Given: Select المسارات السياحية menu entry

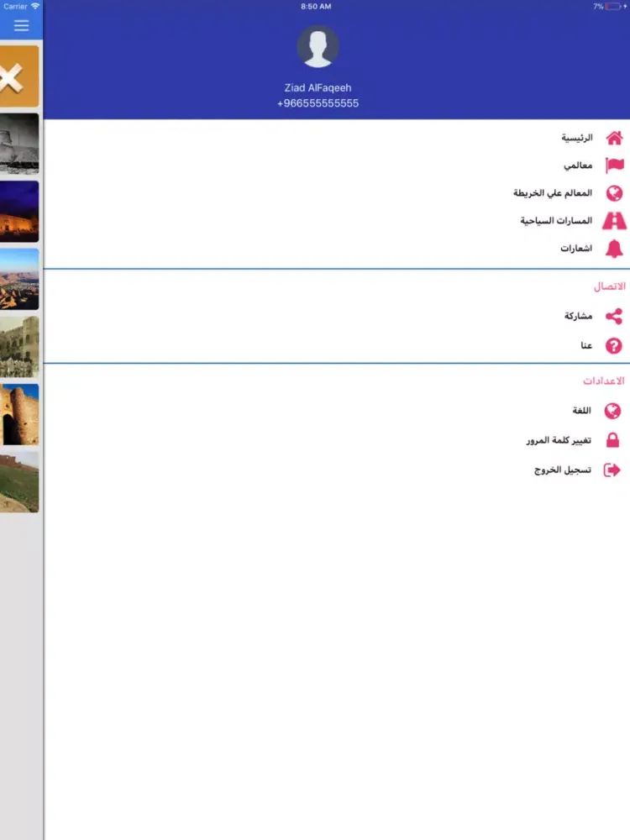Looking at the screenshot, I should 556,221.
